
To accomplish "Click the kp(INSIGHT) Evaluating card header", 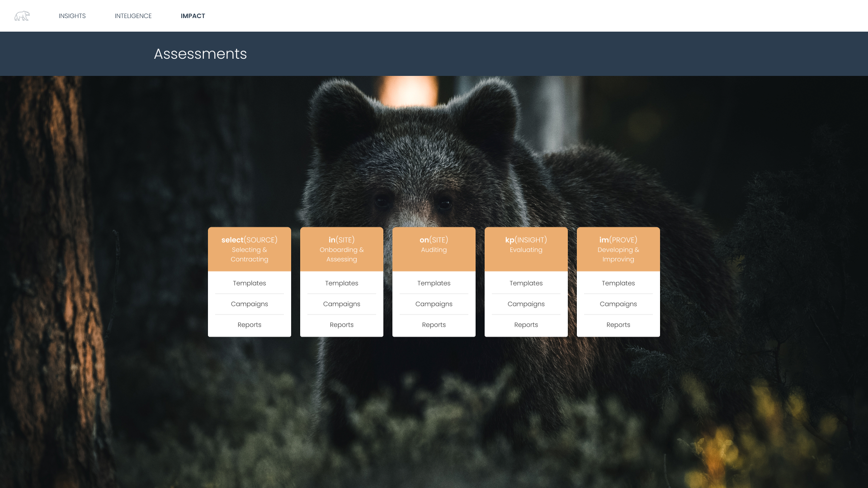I will (526, 244).
